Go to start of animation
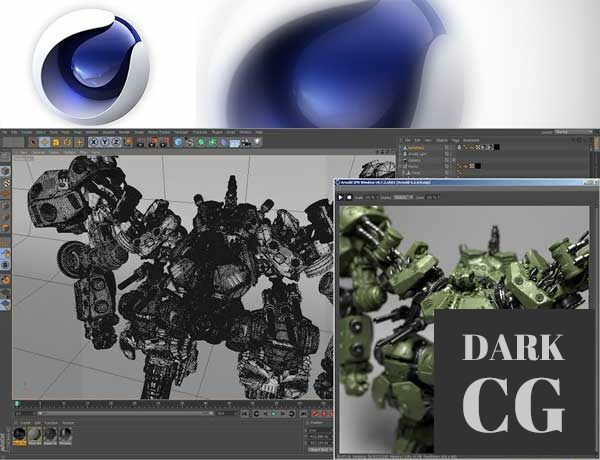This screenshot has height=460, width=600. 245,414
